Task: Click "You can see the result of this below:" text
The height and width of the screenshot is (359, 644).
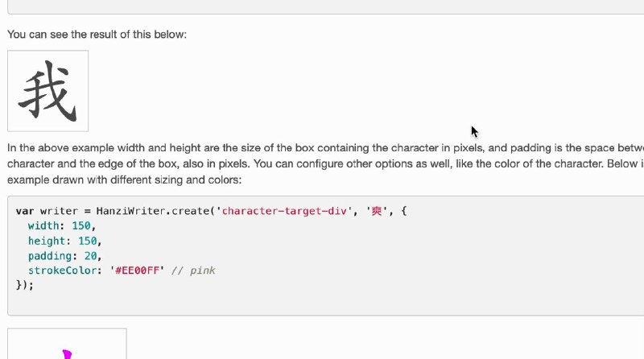Action: [97, 34]
